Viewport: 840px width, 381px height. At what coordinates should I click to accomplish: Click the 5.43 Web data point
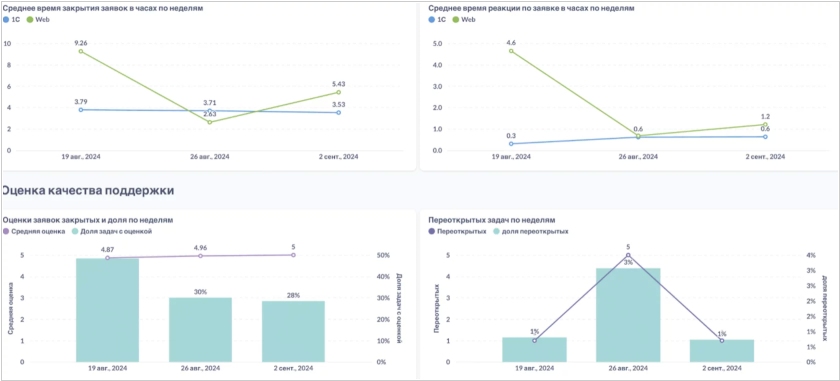(x=339, y=92)
